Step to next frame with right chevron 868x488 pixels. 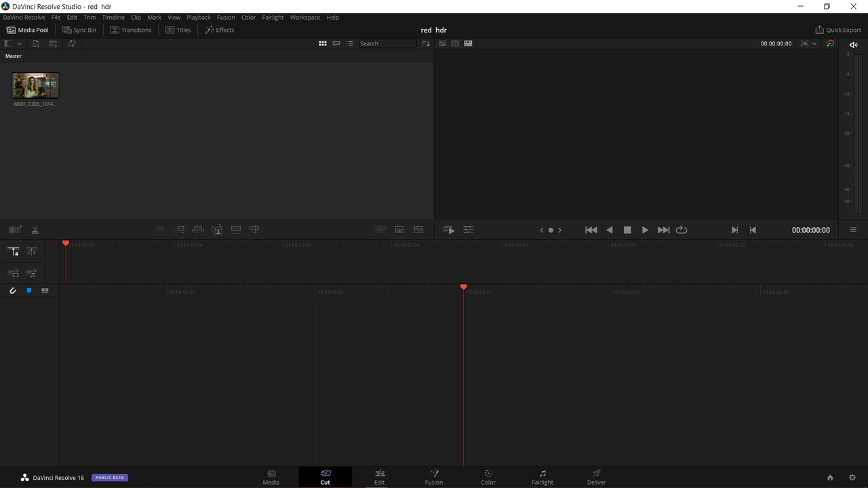(559, 230)
